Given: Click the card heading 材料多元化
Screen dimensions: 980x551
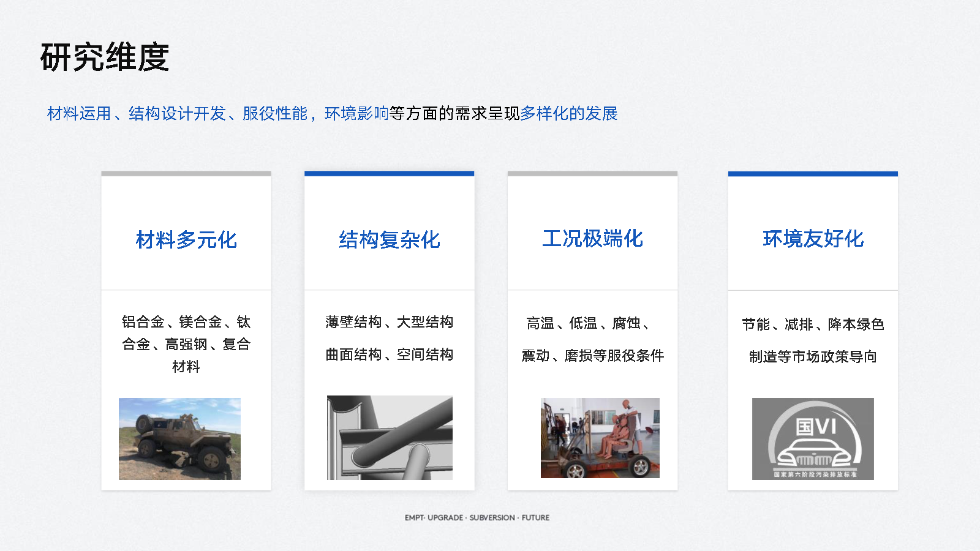Looking at the screenshot, I should click(186, 239).
